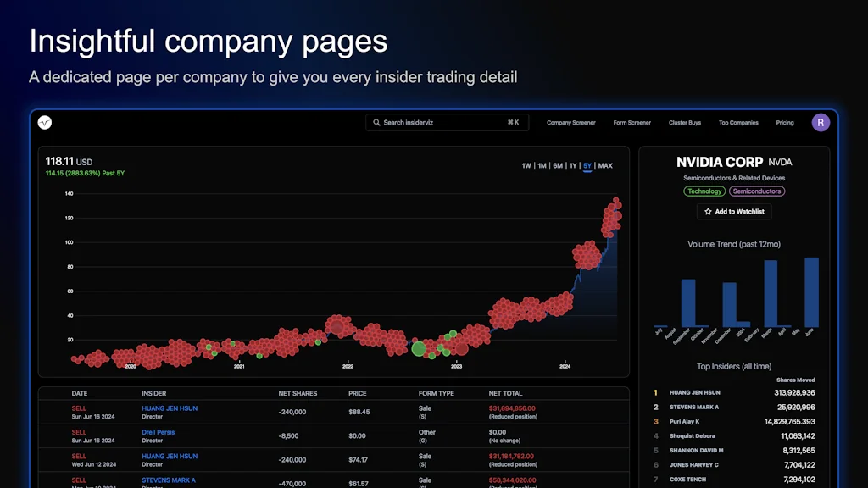Open the R profile avatar menu
The height and width of the screenshot is (488, 868).
point(821,122)
